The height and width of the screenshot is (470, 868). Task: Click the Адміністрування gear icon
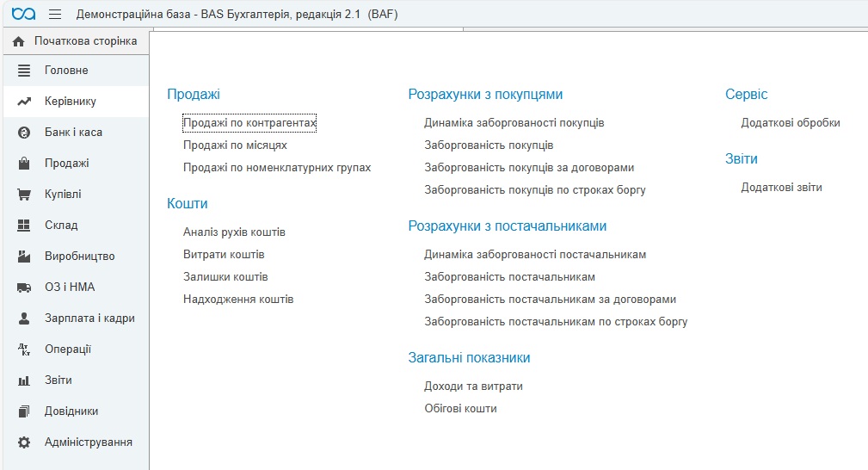pos(24,442)
